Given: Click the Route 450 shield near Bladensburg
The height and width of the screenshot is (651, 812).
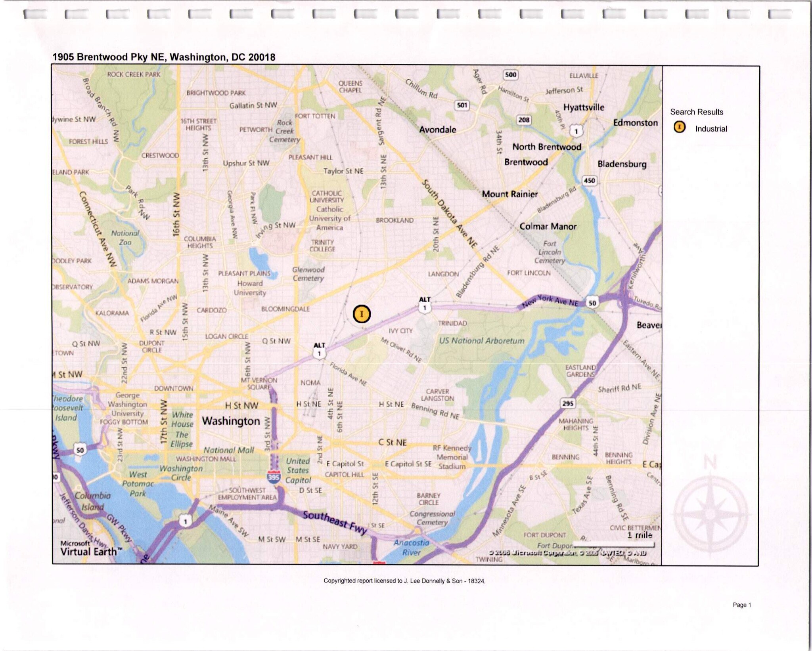Looking at the screenshot, I should pyautogui.click(x=589, y=180).
